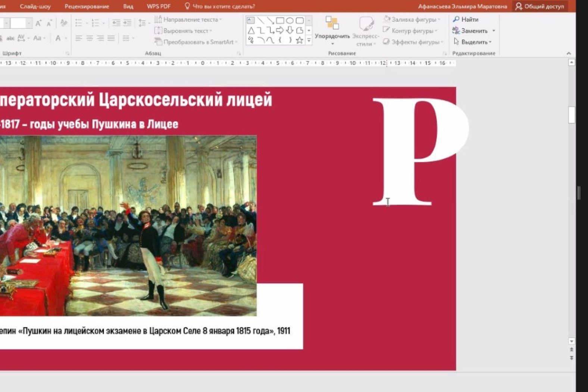Click the clear formatting eraser icon

click(x=64, y=23)
